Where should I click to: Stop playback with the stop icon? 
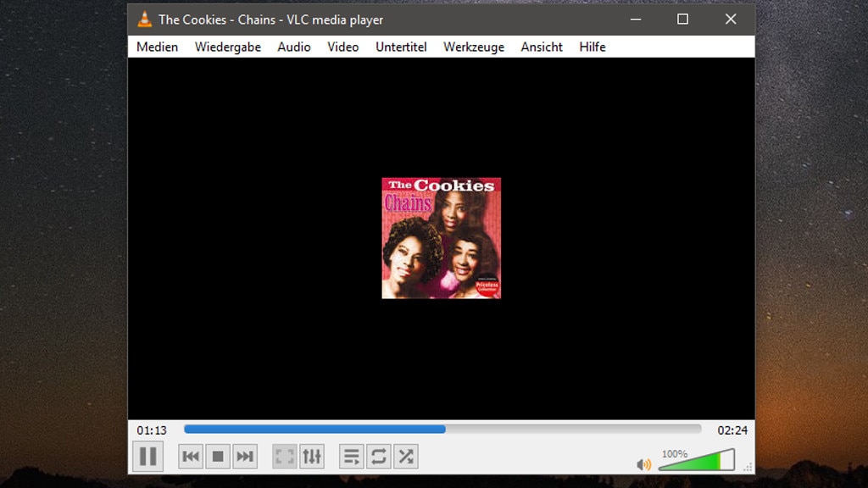(x=218, y=456)
